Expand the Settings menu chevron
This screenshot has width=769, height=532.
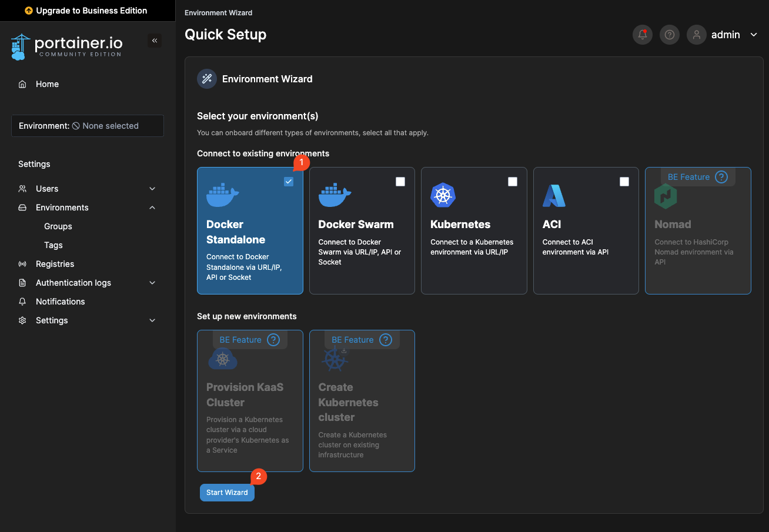(152, 320)
